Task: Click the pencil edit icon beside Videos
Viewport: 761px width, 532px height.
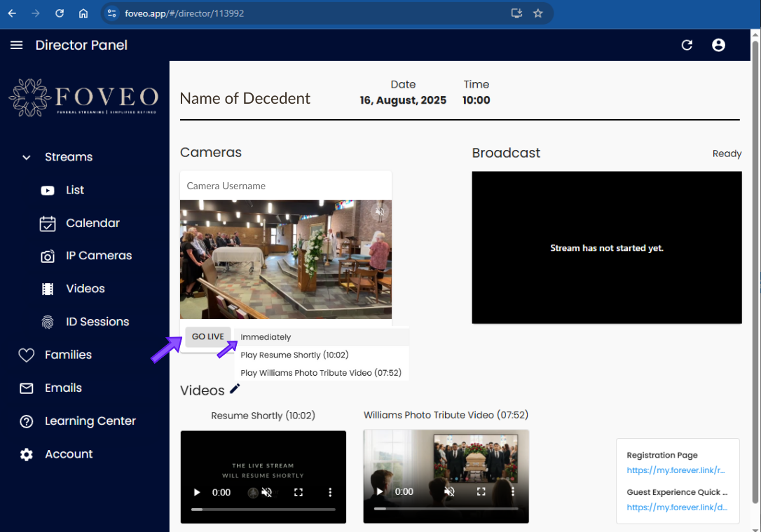Action: coord(235,388)
